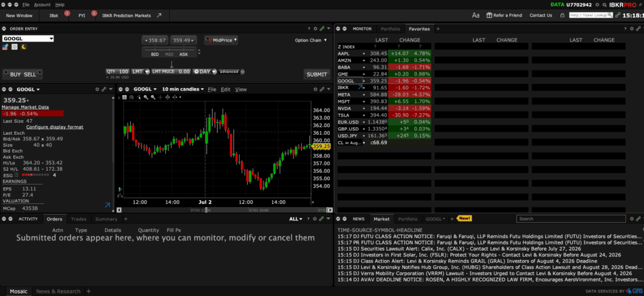Click the Order Entry green link-group chain icon

322,29
